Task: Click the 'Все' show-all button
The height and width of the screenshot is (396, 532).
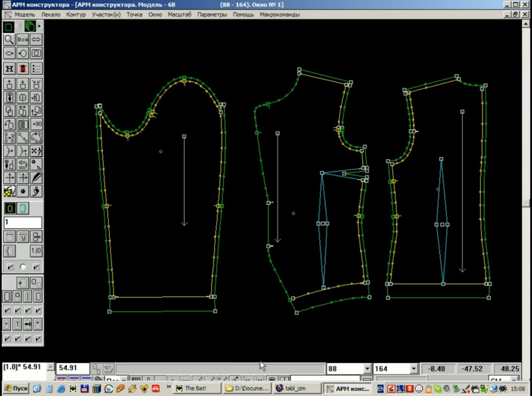Action: coord(23,39)
